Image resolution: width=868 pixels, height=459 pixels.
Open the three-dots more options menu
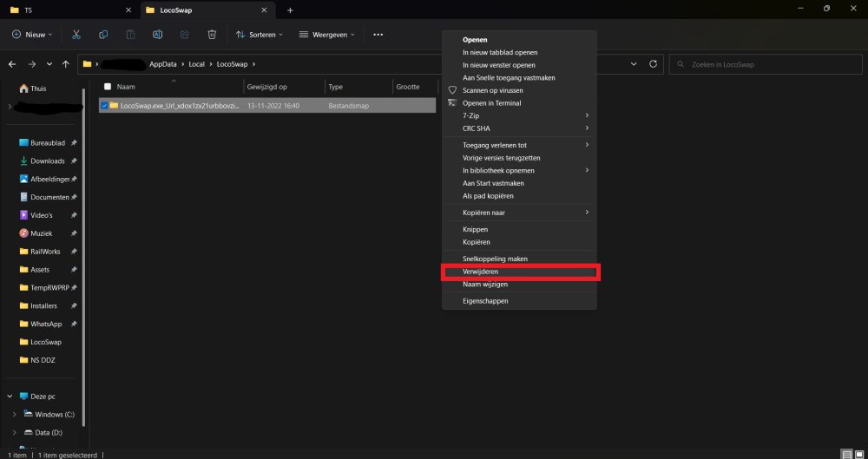coord(378,35)
